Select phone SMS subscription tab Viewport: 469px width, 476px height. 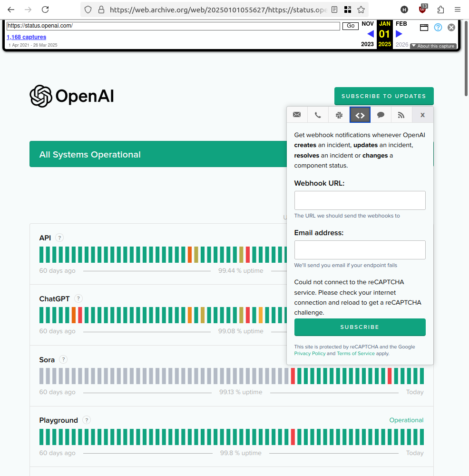tap(318, 115)
